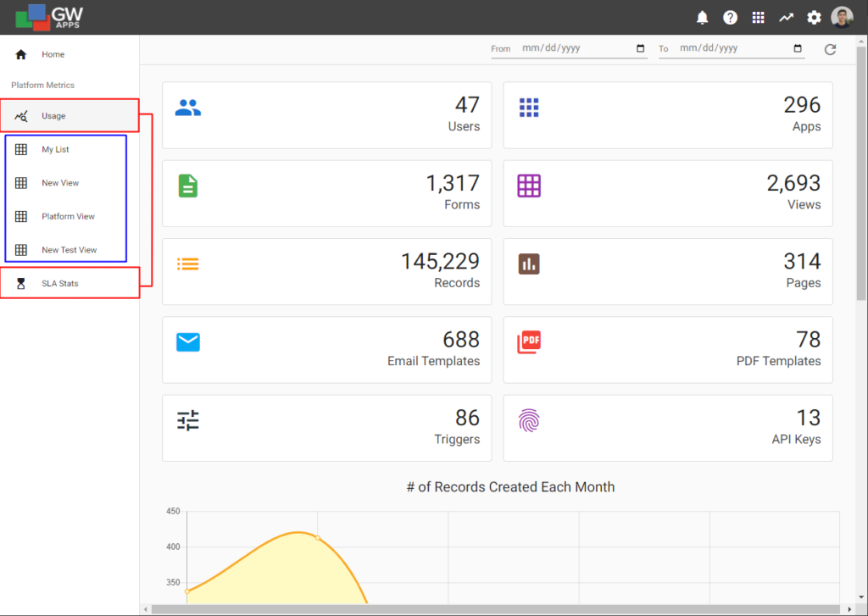Click the 86 Triggers count
This screenshot has width=868, height=616.
[467, 418]
